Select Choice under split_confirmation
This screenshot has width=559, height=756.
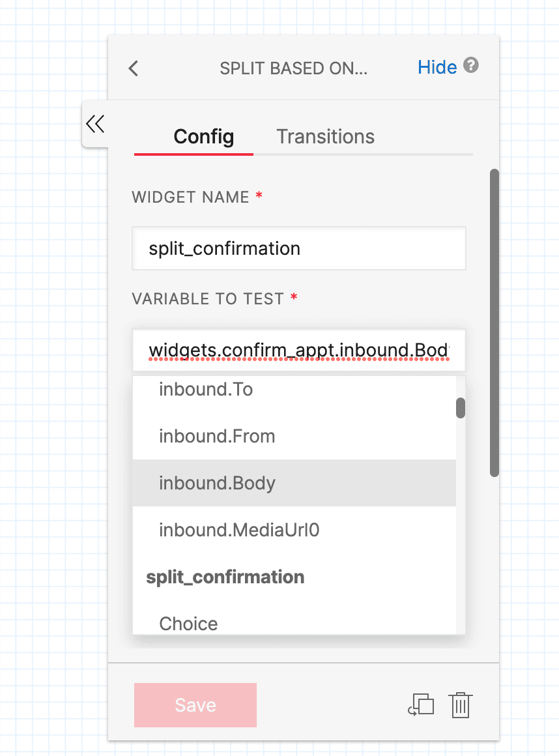[188, 624]
